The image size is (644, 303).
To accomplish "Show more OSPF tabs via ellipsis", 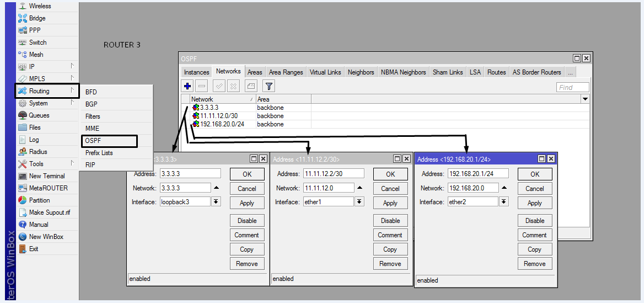I will coord(570,72).
